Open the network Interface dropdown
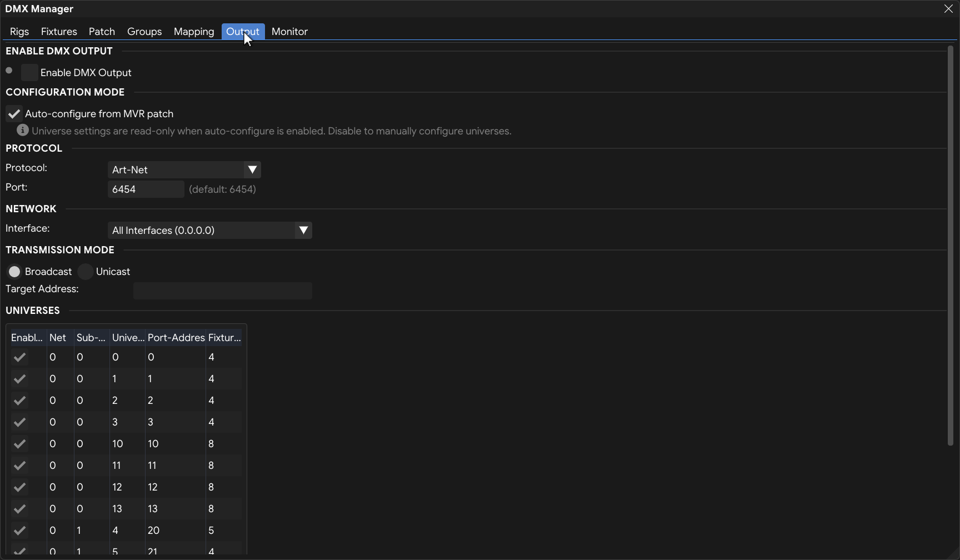The height and width of the screenshot is (560, 960). 209,230
